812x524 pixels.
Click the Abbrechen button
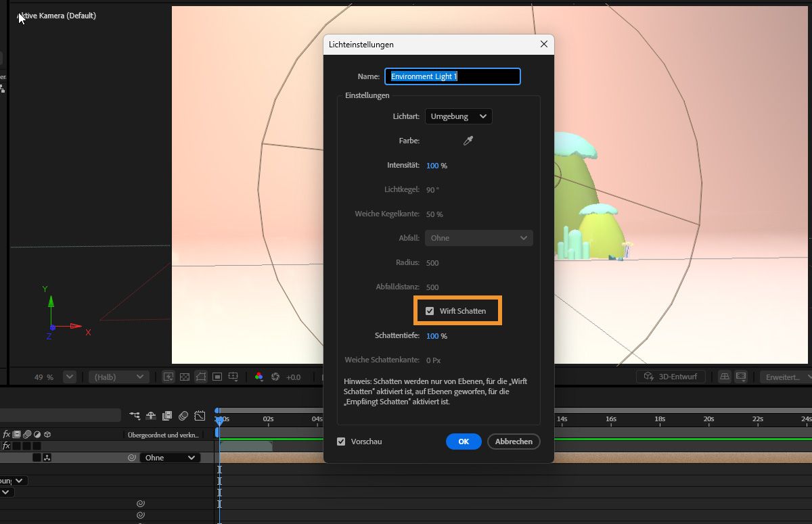pos(514,442)
